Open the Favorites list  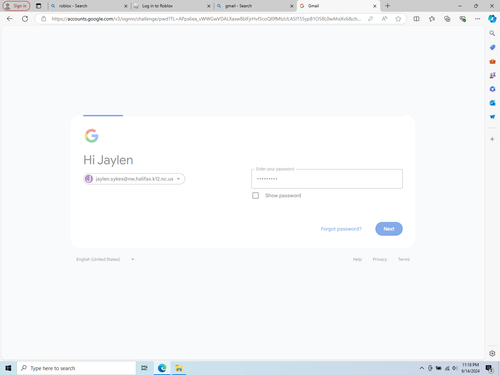point(432,19)
